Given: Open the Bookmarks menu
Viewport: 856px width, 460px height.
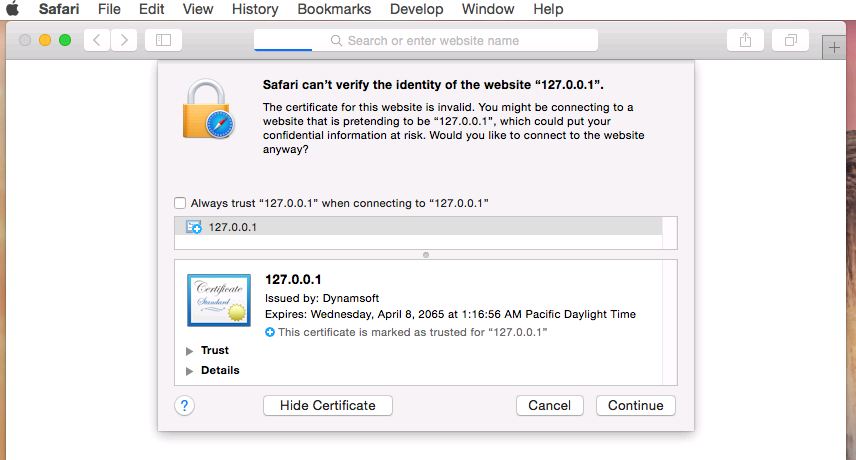Looking at the screenshot, I should click(334, 9).
